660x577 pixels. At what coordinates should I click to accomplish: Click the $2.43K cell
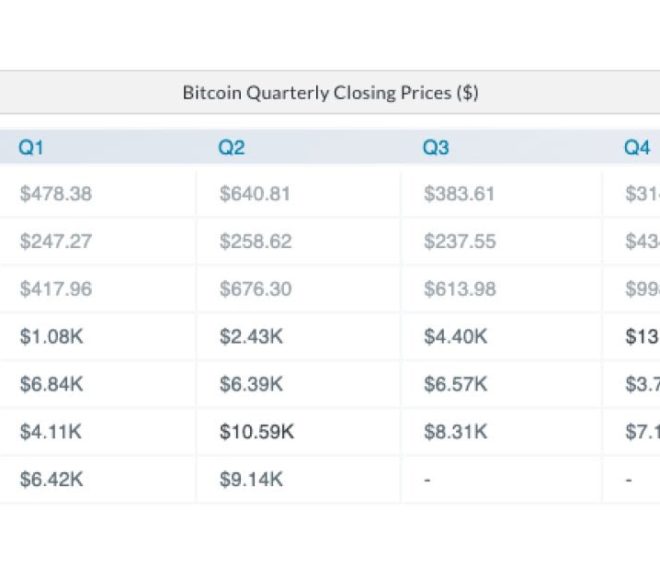pyautogui.click(x=251, y=336)
